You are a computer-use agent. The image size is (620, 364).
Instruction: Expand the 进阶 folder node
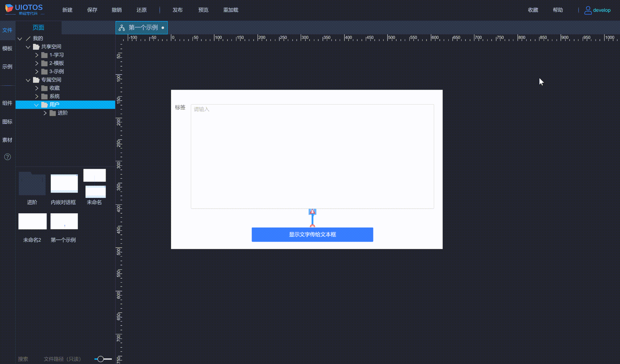point(46,113)
